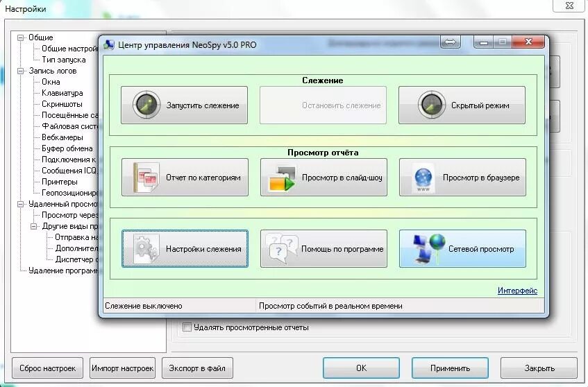588x387 pixels.
Task: Select Вебкамеры in settings tree
Action: point(62,137)
